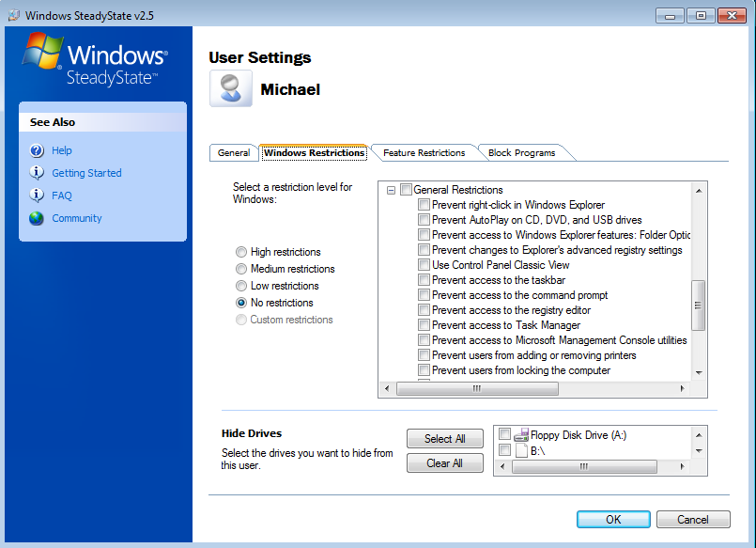The height and width of the screenshot is (548, 756).
Task: Close the Windows SteadyState window
Action: 732,16
